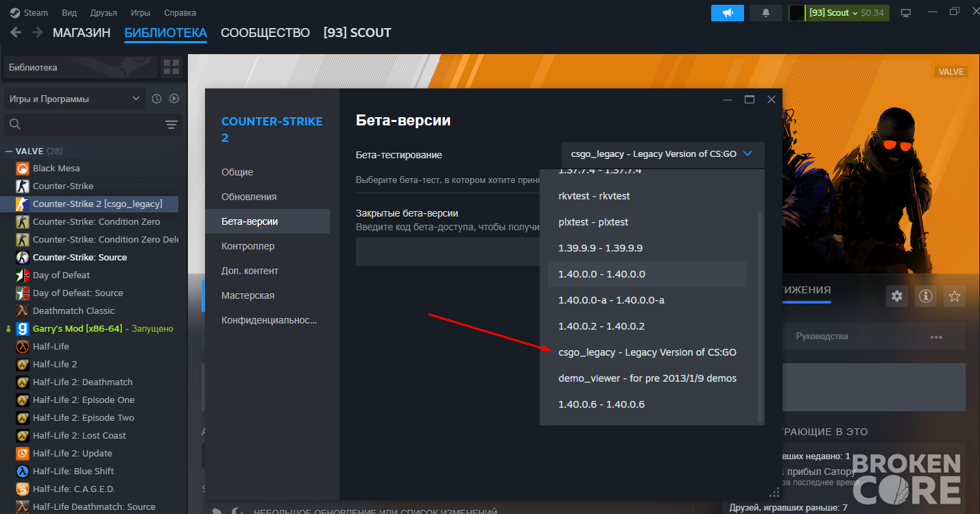Select demo_viewer beta option
Screen dimensions: 980x514
point(647,378)
